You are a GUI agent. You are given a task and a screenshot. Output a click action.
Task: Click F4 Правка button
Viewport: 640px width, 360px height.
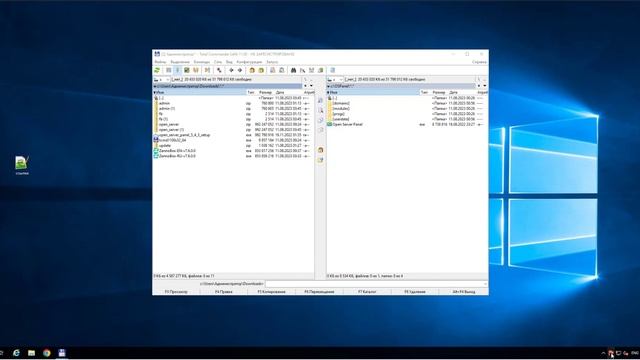[224, 292]
